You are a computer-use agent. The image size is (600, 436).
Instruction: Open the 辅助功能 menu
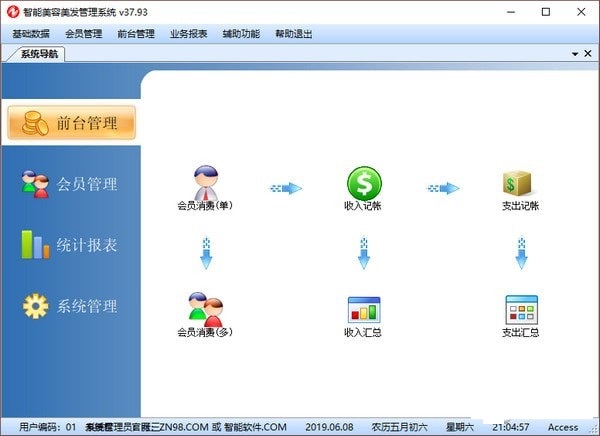click(241, 34)
